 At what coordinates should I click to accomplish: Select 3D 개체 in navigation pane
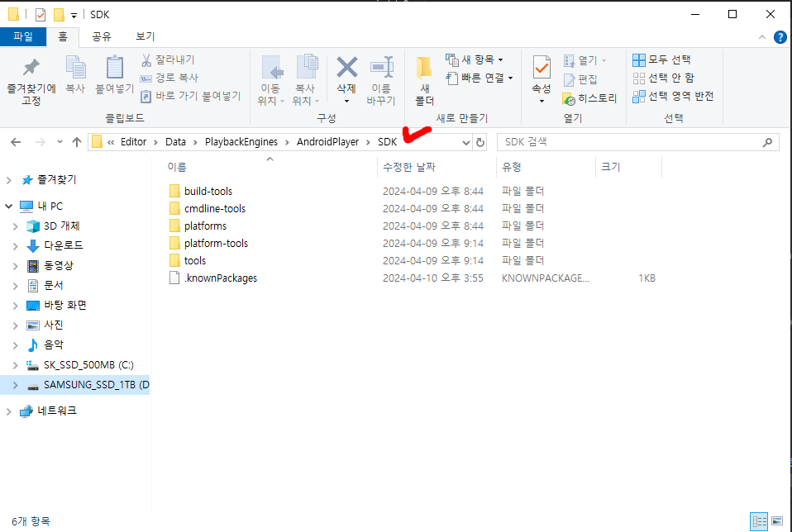click(x=62, y=226)
